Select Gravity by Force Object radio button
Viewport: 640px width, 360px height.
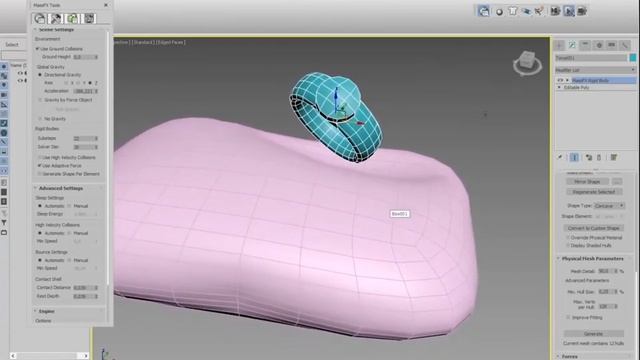pyautogui.click(x=40, y=100)
